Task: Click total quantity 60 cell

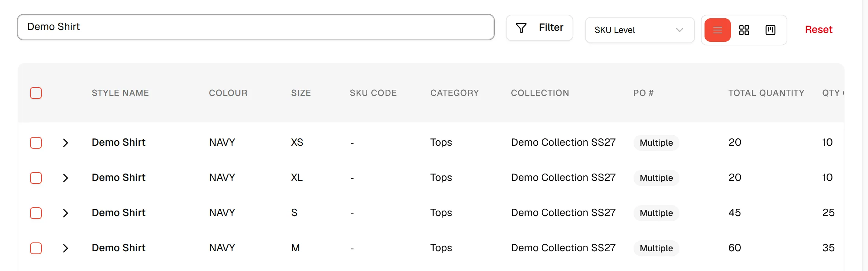Action: tap(735, 248)
